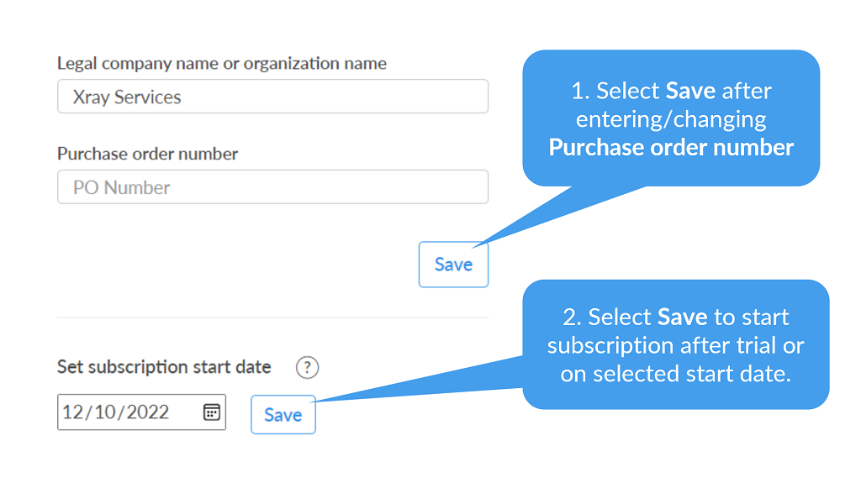
Task: Click the 'Xray Services' text in the field
Action: click(x=127, y=97)
